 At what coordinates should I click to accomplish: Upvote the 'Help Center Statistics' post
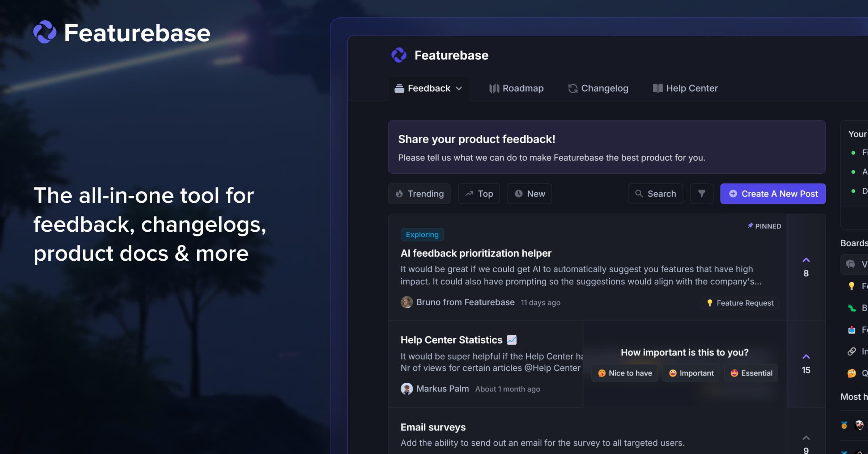806,356
